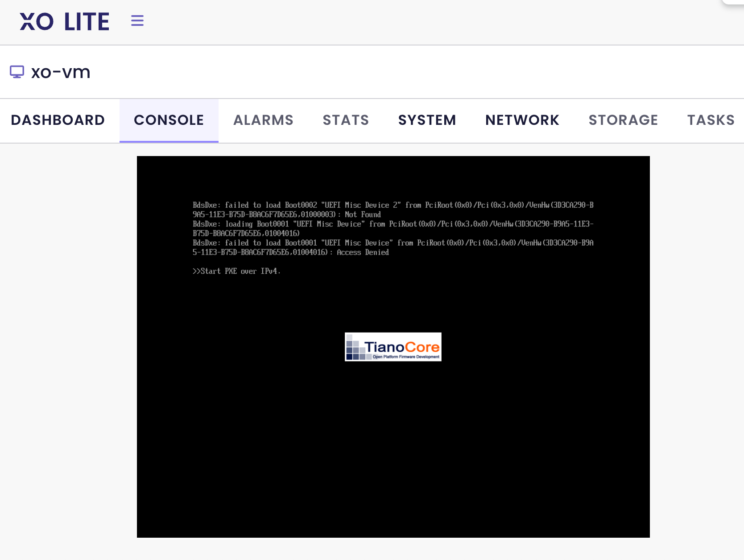Click the "Access Denied" console text
The height and width of the screenshot is (560, 744).
click(x=363, y=252)
